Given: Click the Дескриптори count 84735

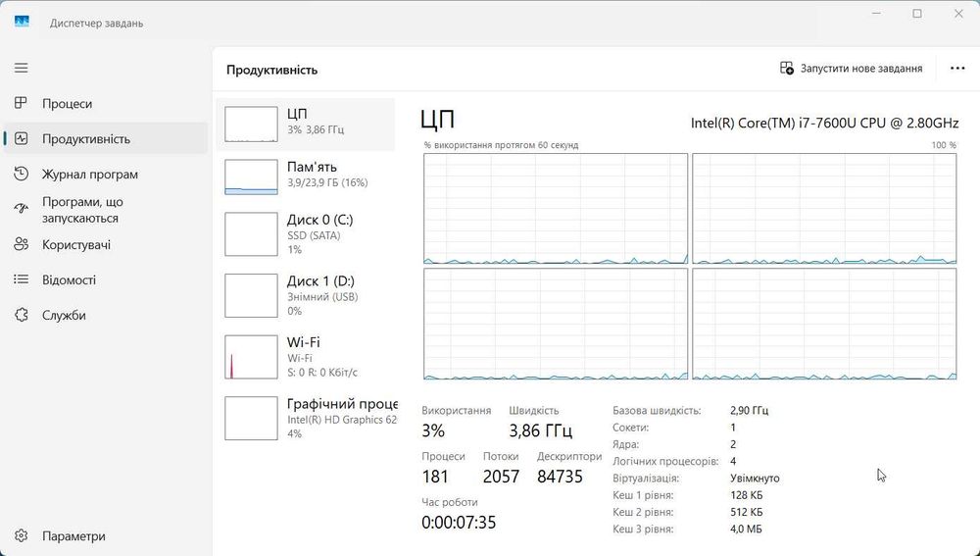Looking at the screenshot, I should (560, 477).
